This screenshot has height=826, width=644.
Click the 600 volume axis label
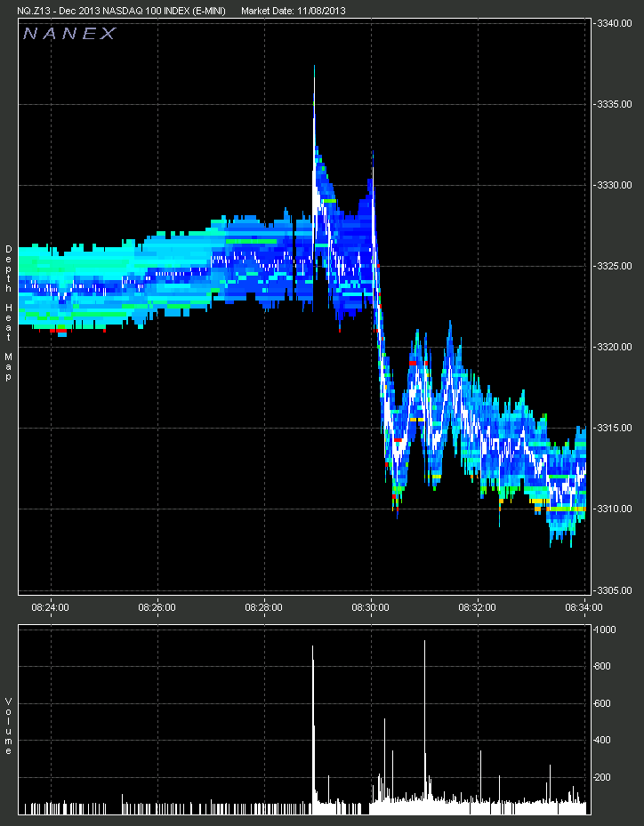pos(605,703)
